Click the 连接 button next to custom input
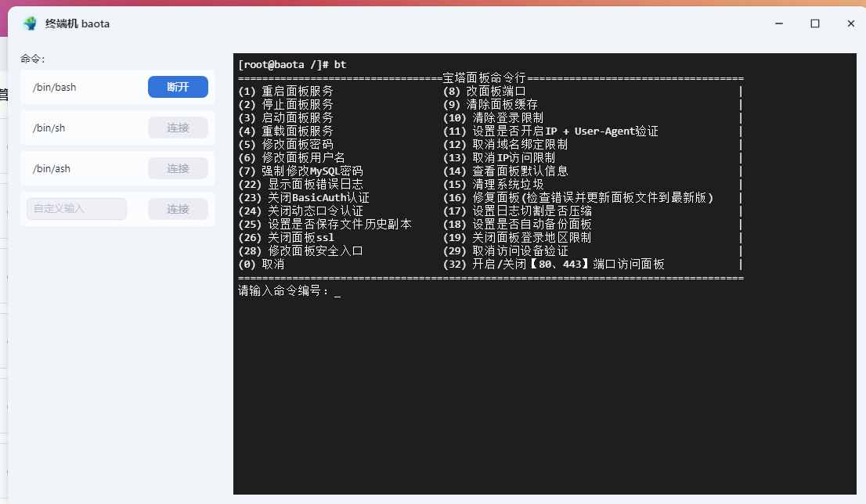The width and height of the screenshot is (866, 504). (x=178, y=209)
